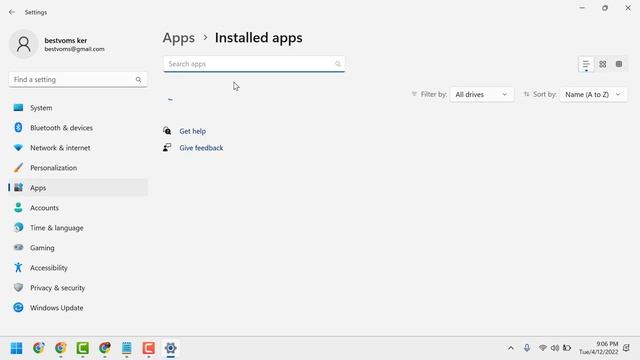Click the Settings gear on taskbar

coord(171,348)
